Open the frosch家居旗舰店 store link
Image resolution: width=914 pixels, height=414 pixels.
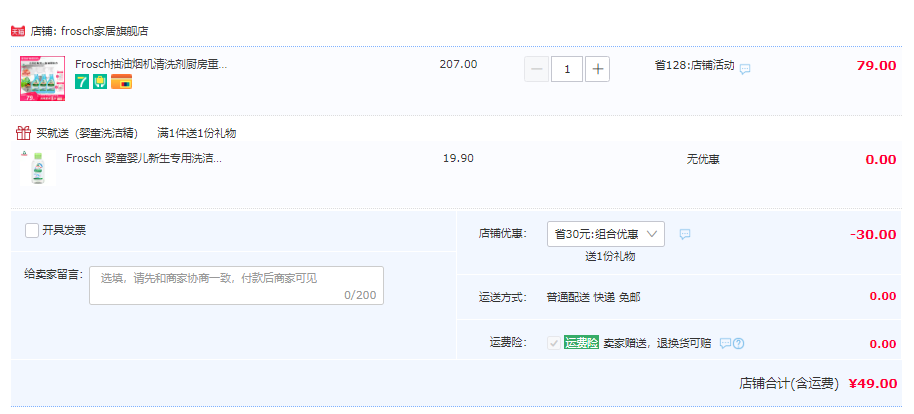pos(104,31)
